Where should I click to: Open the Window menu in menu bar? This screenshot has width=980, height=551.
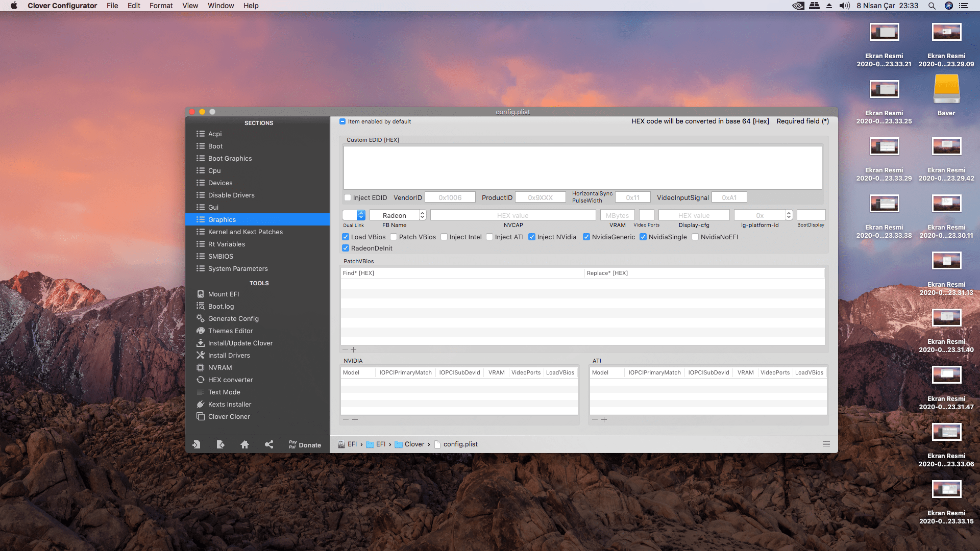click(x=220, y=6)
